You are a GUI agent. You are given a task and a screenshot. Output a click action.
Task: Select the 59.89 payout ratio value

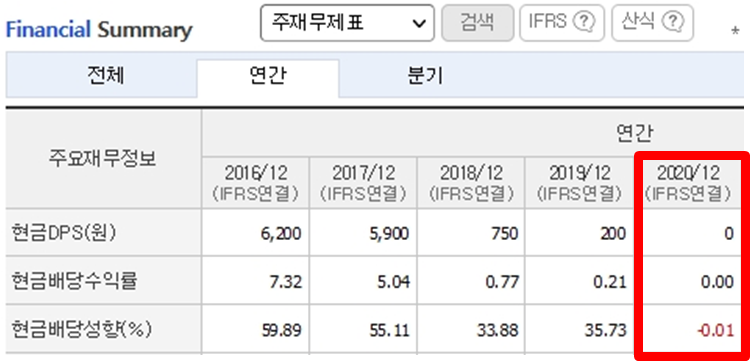tap(283, 330)
